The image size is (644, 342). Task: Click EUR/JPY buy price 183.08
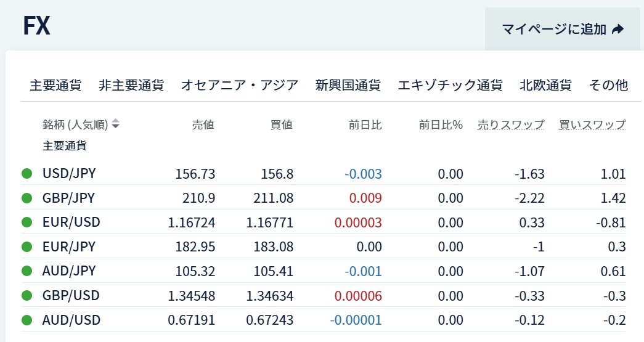click(274, 247)
